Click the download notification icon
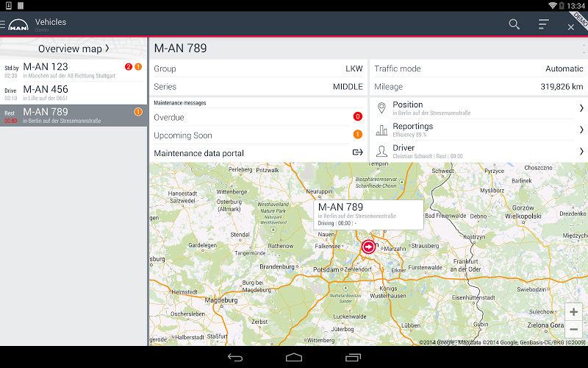 (8, 5)
